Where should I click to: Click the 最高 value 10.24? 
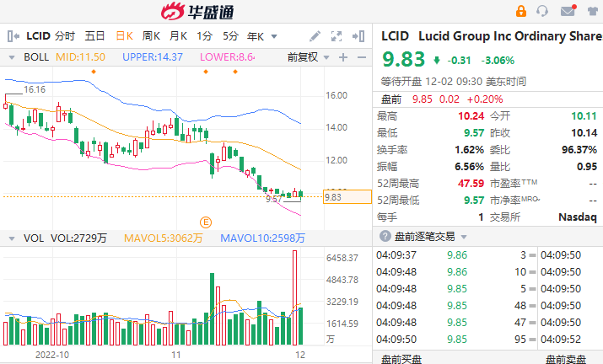coord(471,115)
